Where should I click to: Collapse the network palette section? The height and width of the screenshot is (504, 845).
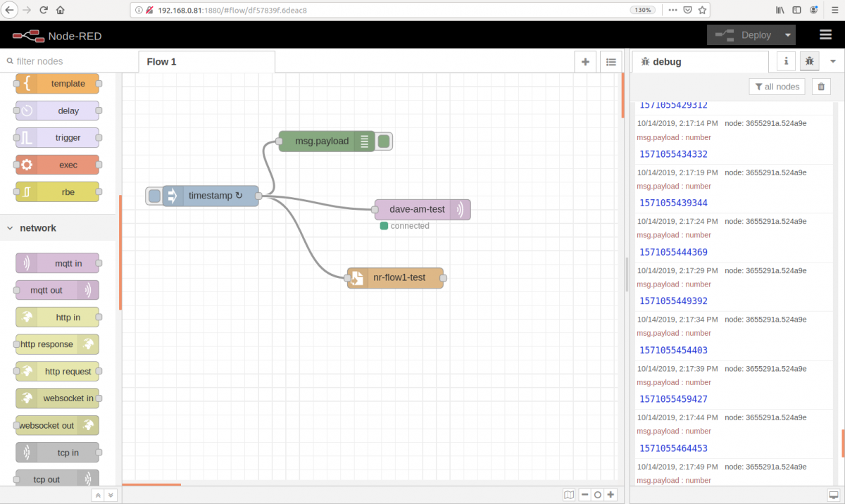click(x=10, y=227)
